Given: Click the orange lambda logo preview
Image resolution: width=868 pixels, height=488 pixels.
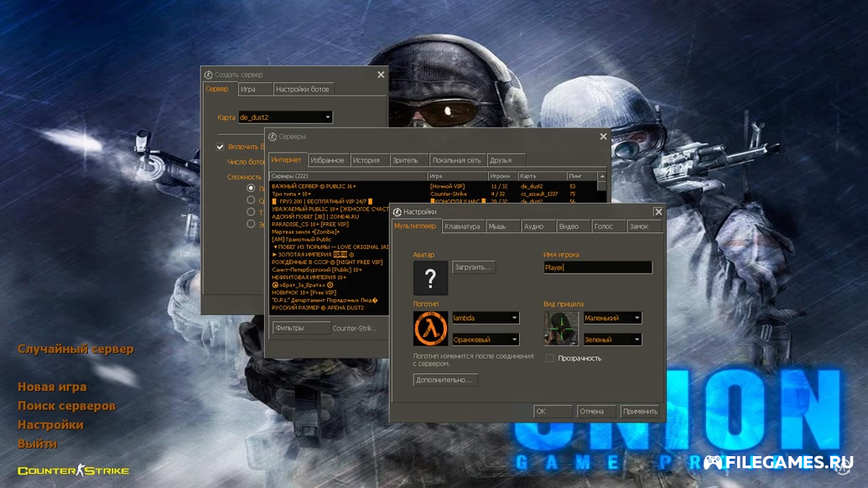Looking at the screenshot, I should pyautogui.click(x=430, y=328).
